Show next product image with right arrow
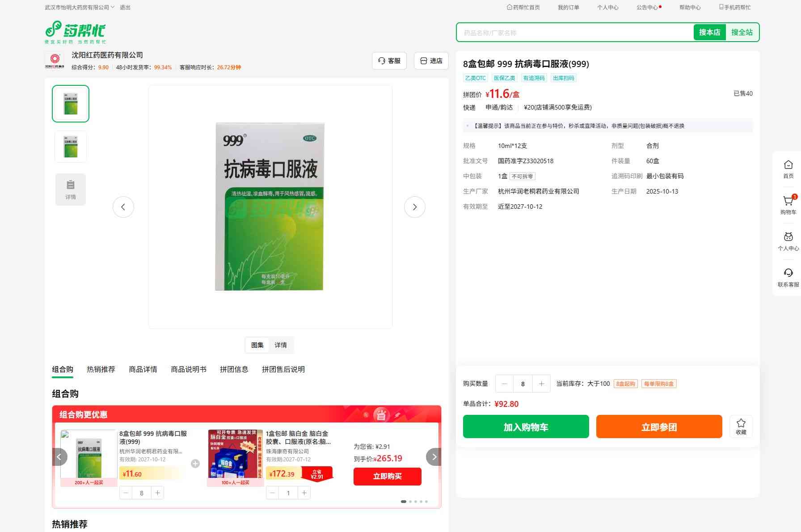 pyautogui.click(x=414, y=207)
